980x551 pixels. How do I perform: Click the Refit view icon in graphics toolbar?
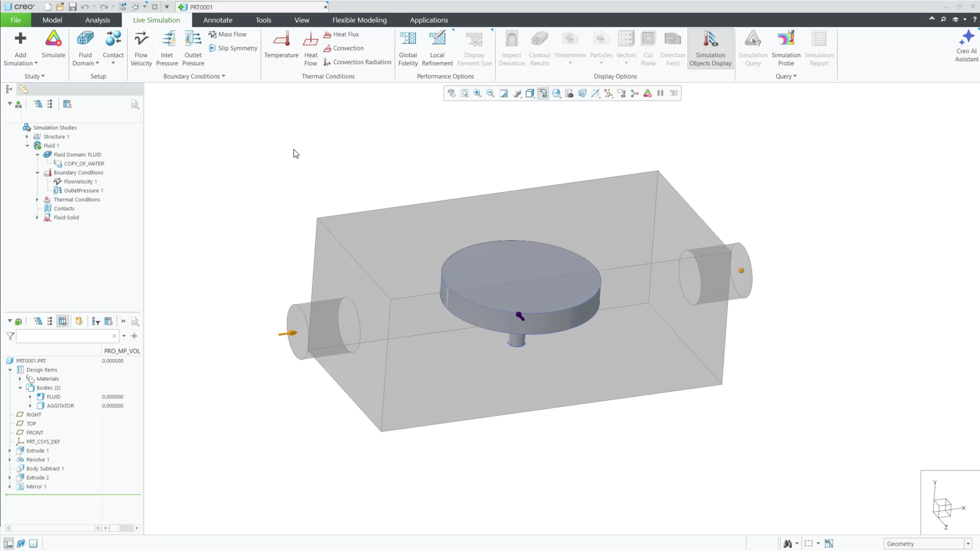tap(464, 93)
